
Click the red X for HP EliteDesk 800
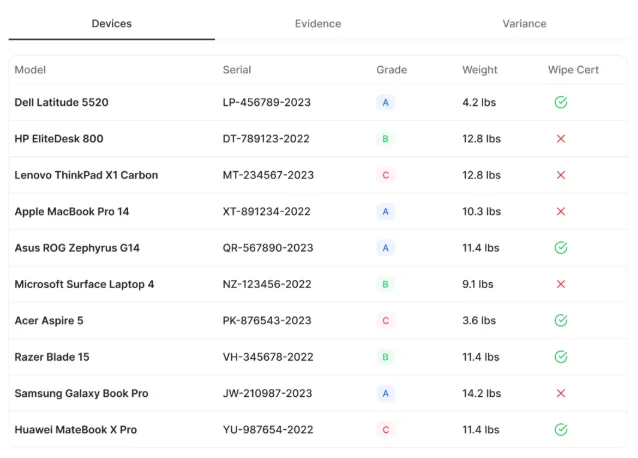click(561, 139)
